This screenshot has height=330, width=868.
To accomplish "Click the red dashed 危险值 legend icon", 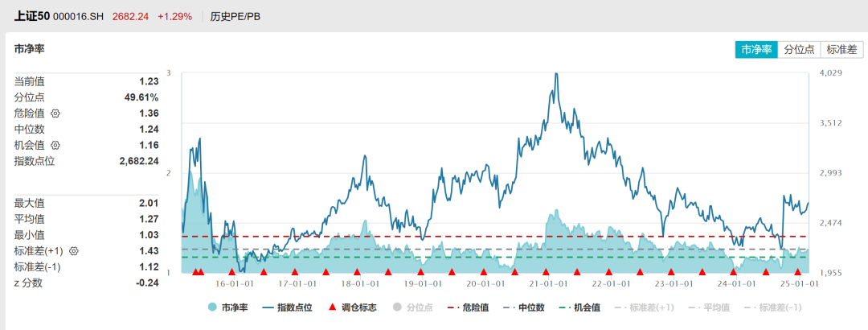I will (452, 307).
